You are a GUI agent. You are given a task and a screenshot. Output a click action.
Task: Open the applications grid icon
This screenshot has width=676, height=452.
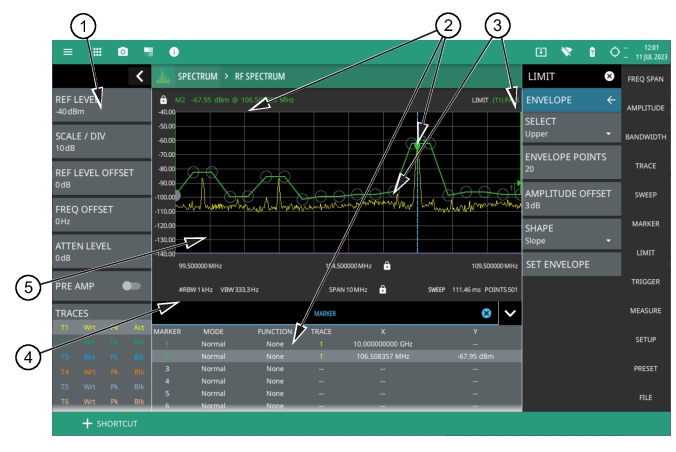coord(97,51)
